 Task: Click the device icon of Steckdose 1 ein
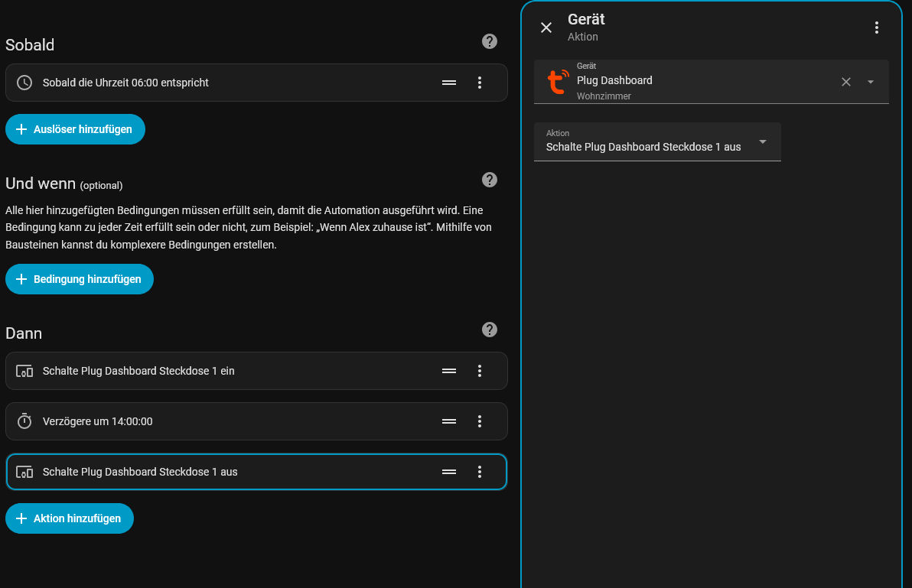24,371
